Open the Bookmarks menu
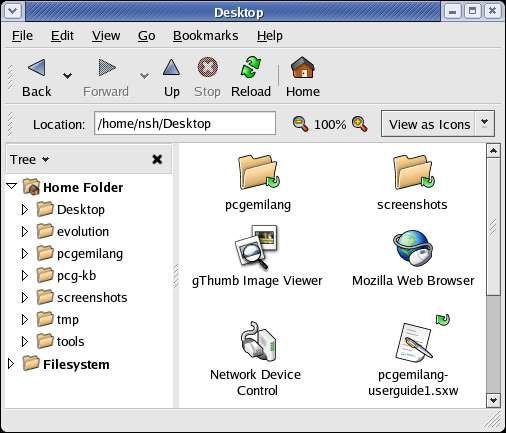This screenshot has width=506, height=433. click(205, 36)
